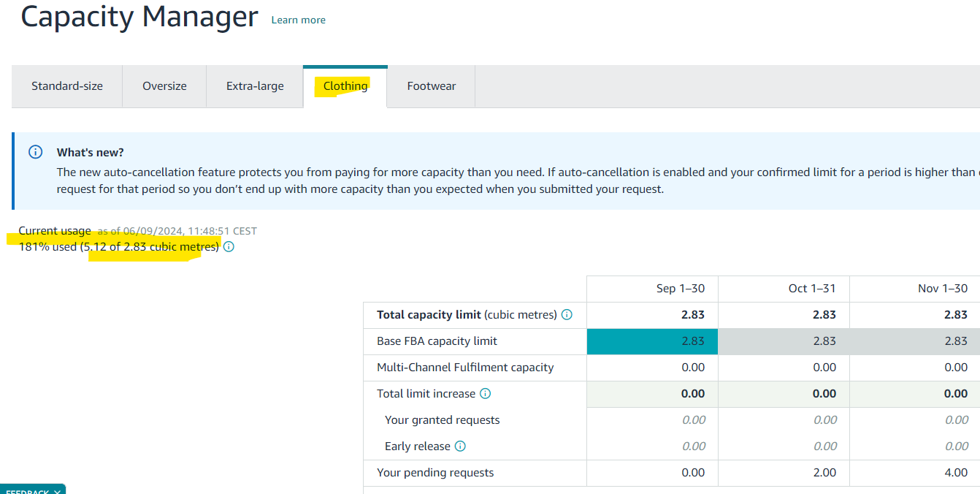Click the Oct 1–31 column header

click(x=784, y=289)
